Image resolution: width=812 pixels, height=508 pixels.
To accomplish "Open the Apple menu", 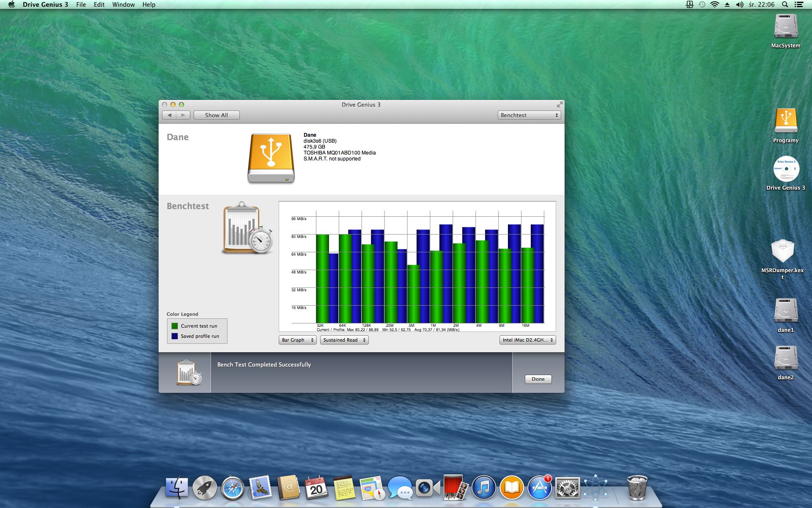I will [x=11, y=5].
